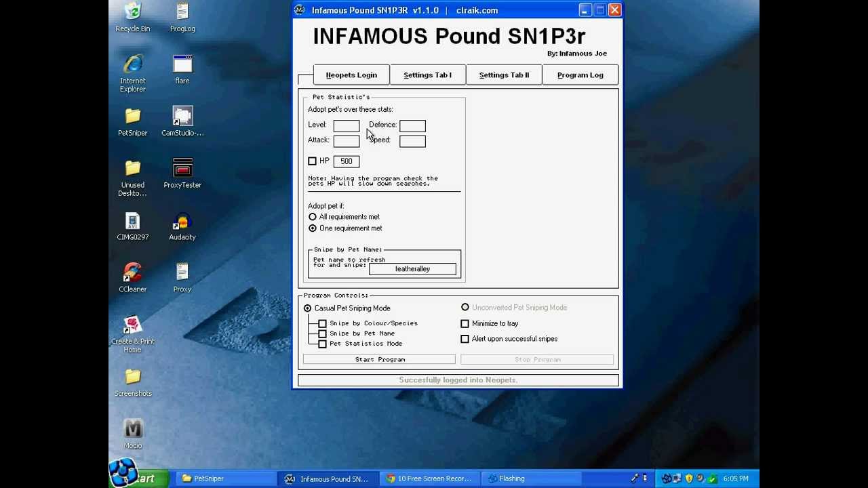The height and width of the screenshot is (488, 868).
Task: Click Succesfully logged into Neopets status text
Action: pyautogui.click(x=458, y=380)
